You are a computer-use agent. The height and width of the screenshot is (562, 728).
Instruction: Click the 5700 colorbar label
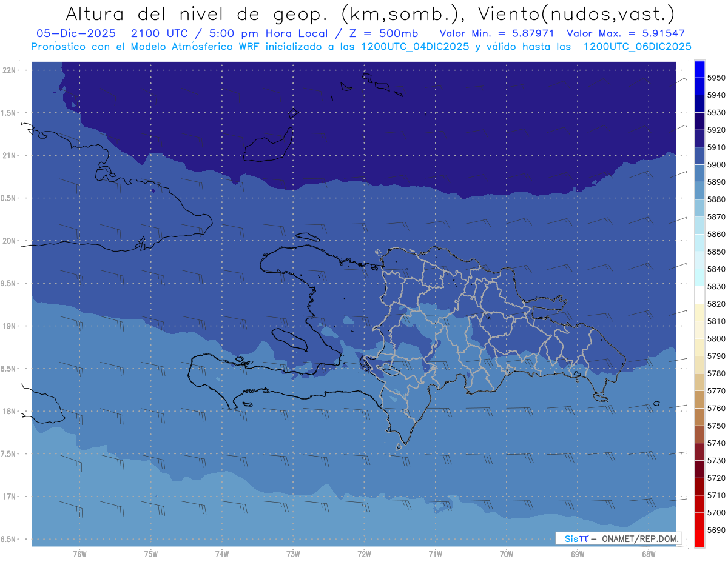[716, 512]
